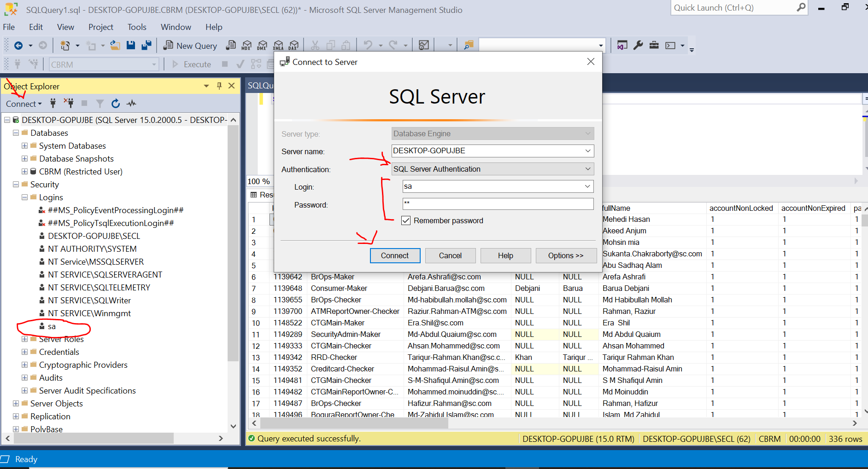Toggle the Remember password checkbox
The height and width of the screenshot is (469, 868).
406,220
